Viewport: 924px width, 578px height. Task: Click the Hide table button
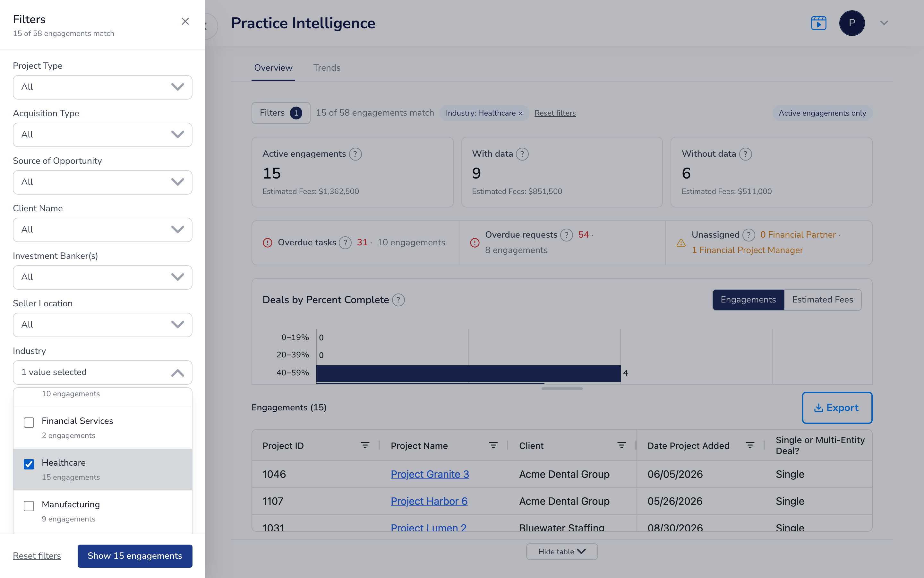[562, 552]
